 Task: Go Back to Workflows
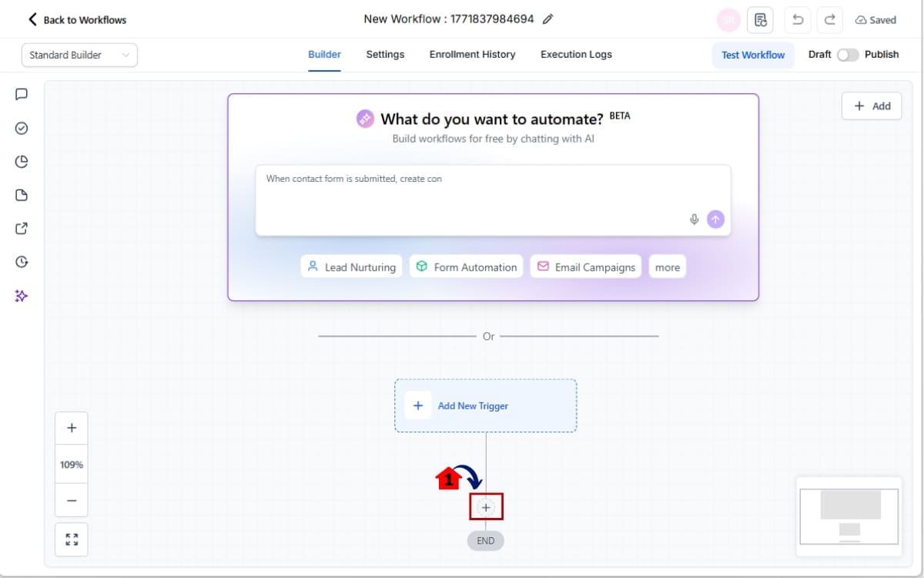point(77,20)
